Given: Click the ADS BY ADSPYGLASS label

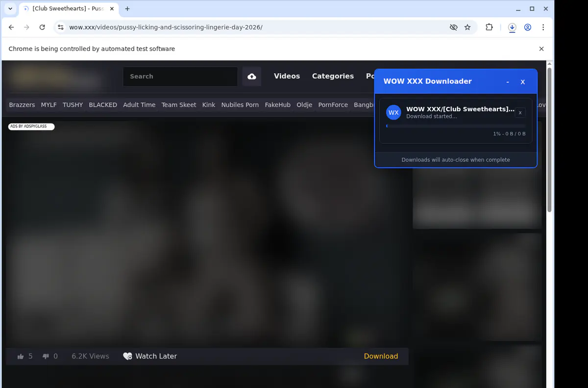Looking at the screenshot, I should coord(31,127).
